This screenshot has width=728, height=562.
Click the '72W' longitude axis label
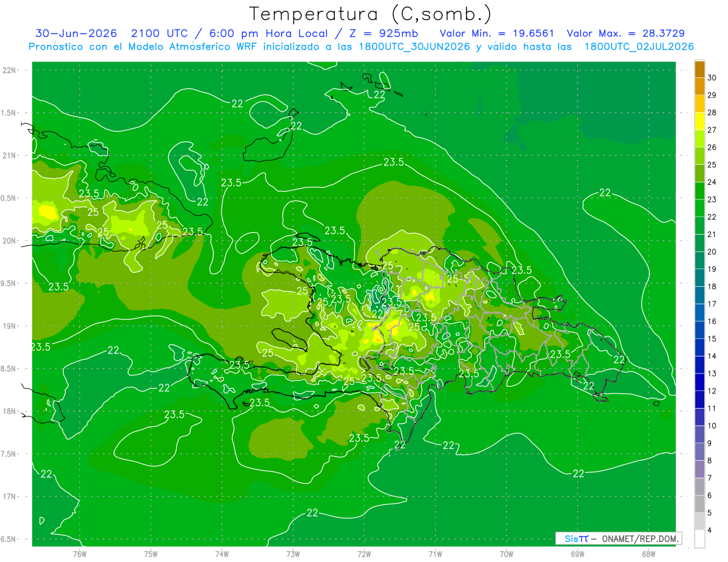364,554
